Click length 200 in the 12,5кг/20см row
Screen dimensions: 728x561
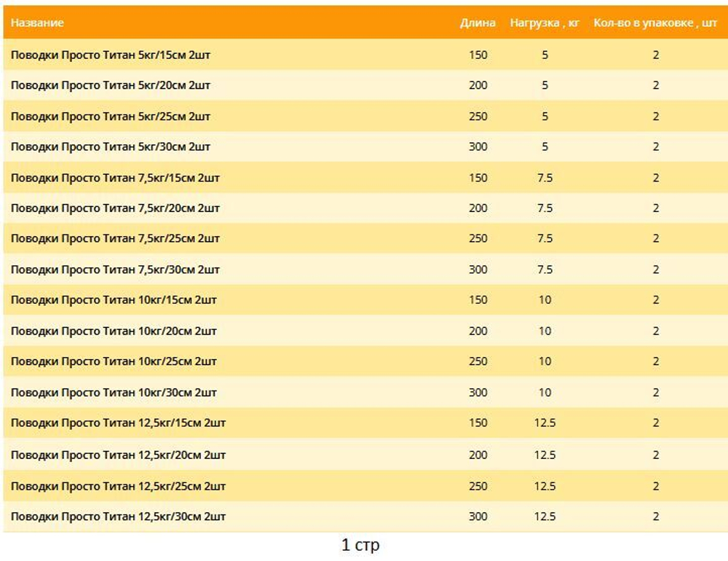(x=478, y=455)
